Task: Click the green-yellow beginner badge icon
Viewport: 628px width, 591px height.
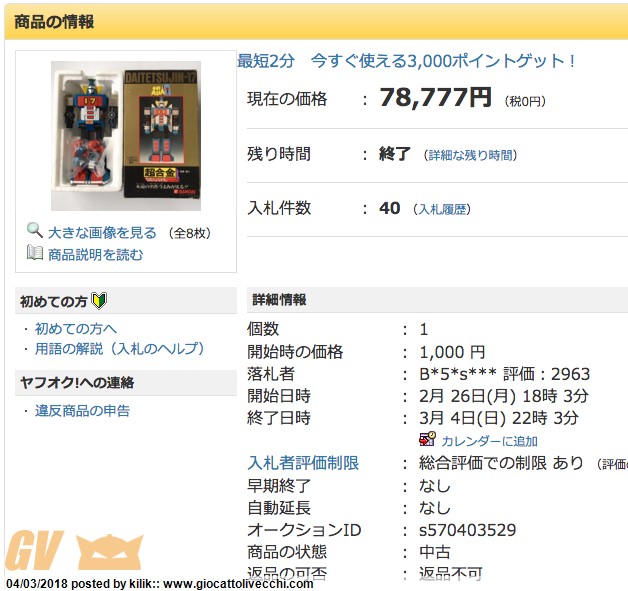Action: pyautogui.click(x=99, y=301)
